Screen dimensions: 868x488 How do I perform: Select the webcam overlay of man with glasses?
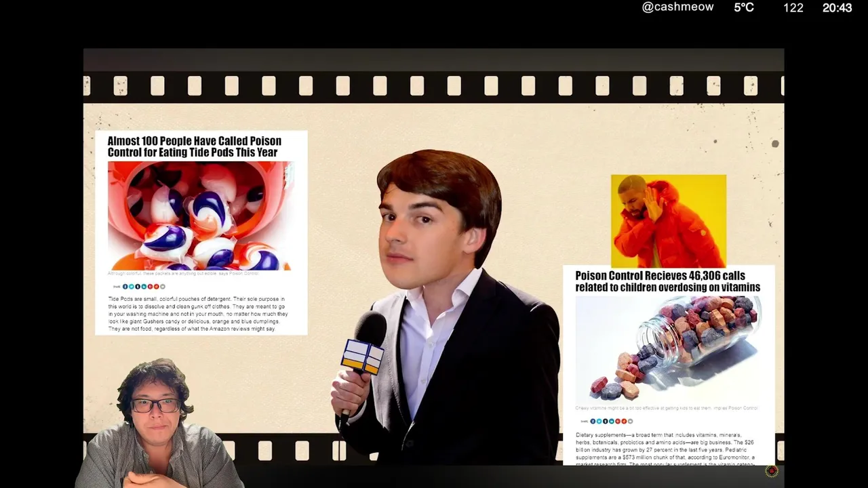click(x=158, y=424)
